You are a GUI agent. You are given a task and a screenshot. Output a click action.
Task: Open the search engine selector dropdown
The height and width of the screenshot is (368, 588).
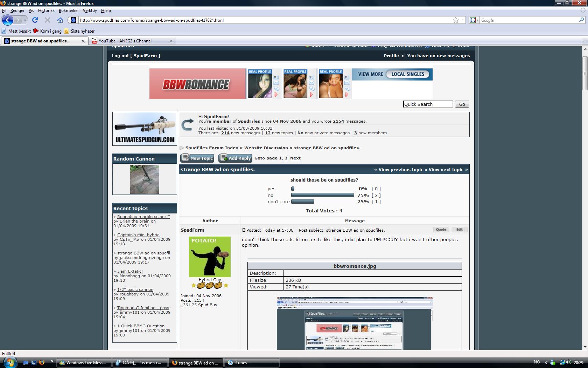474,20
